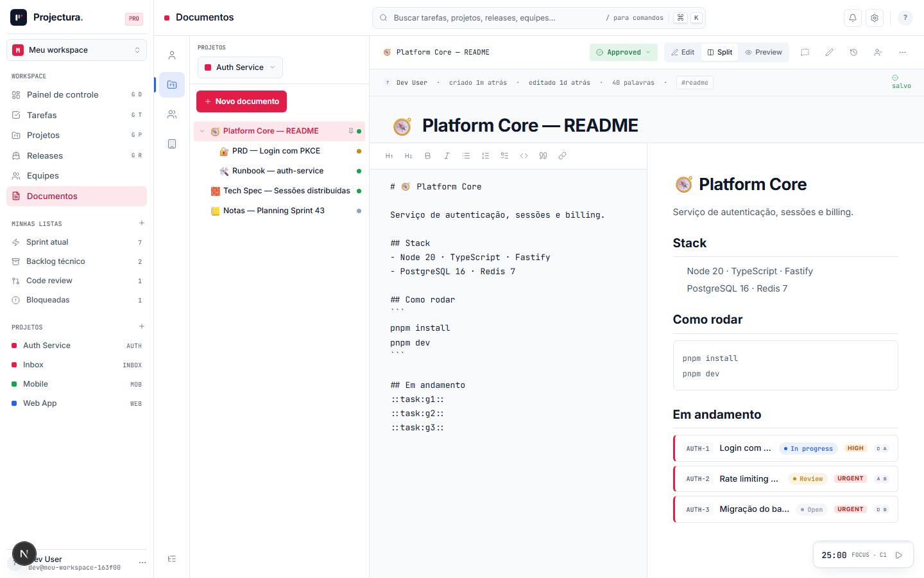Open the Inbox project
This screenshot has width=924, height=578.
point(76,365)
